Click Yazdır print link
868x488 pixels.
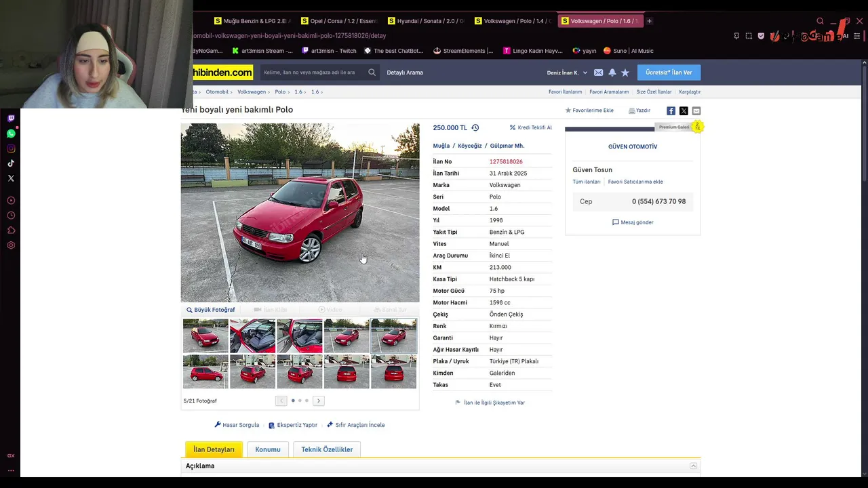[x=639, y=110]
